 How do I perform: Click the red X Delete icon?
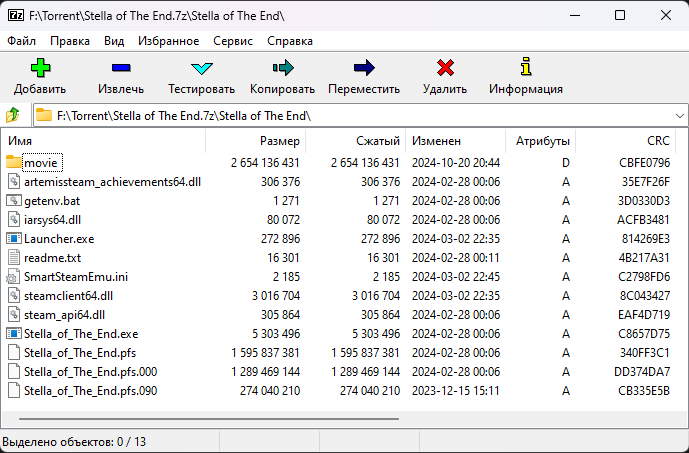(444, 68)
